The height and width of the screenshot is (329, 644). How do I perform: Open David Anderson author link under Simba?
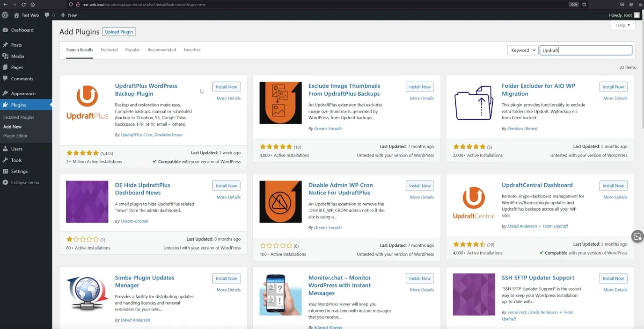pyautogui.click(x=135, y=320)
